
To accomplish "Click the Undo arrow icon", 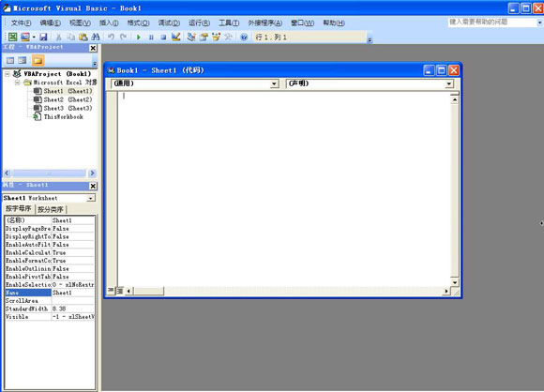I will click(111, 37).
